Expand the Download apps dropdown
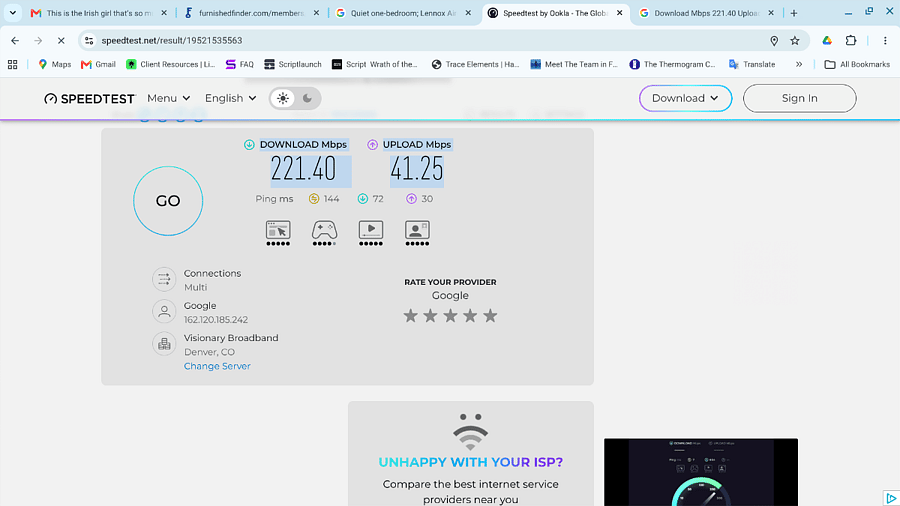The image size is (900, 506). (x=685, y=98)
